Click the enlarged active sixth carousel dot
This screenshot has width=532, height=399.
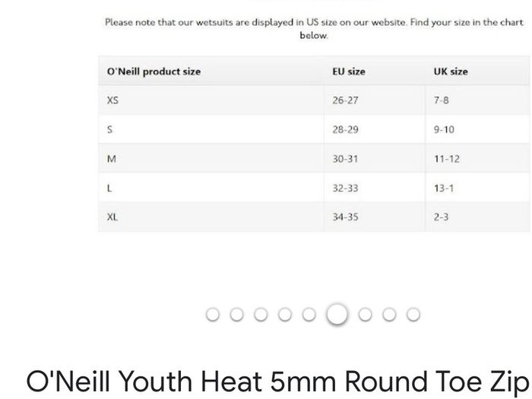[x=337, y=314]
